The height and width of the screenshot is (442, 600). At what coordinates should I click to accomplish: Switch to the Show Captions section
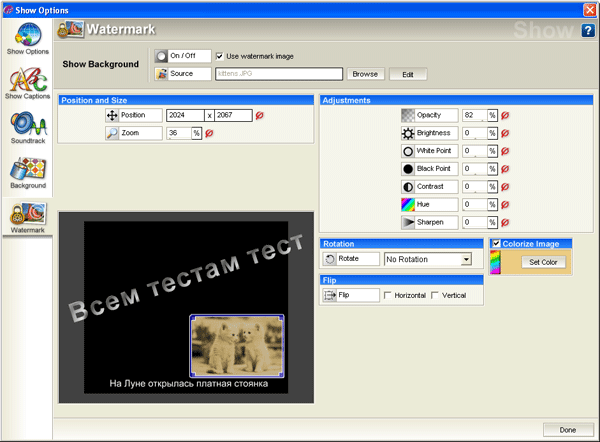click(28, 83)
